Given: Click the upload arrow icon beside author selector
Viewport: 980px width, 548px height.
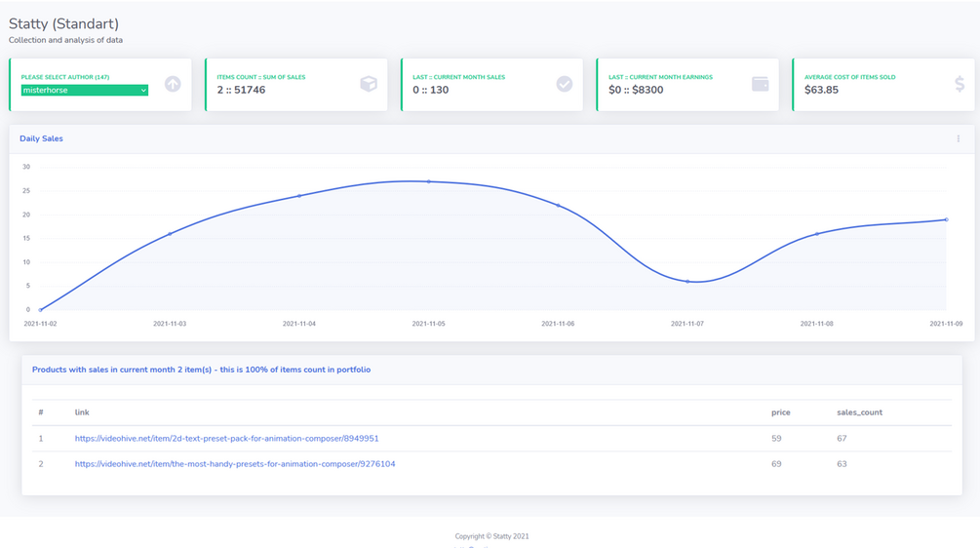Looking at the screenshot, I should pyautogui.click(x=174, y=84).
